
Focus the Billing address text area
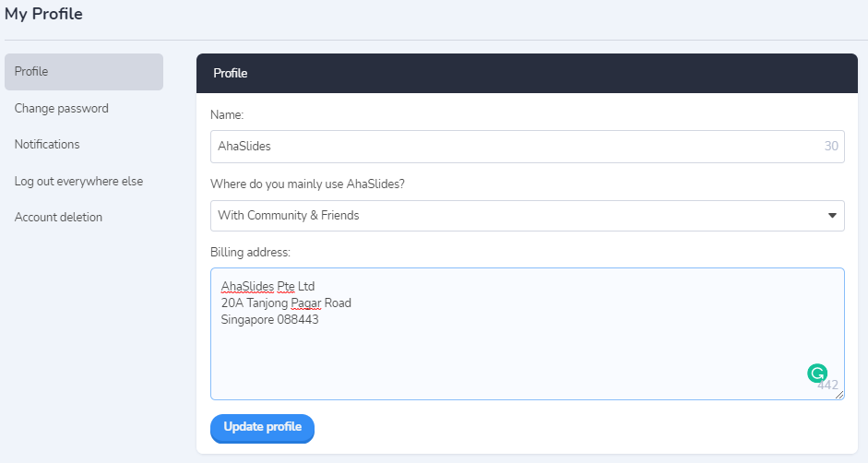pos(527,333)
